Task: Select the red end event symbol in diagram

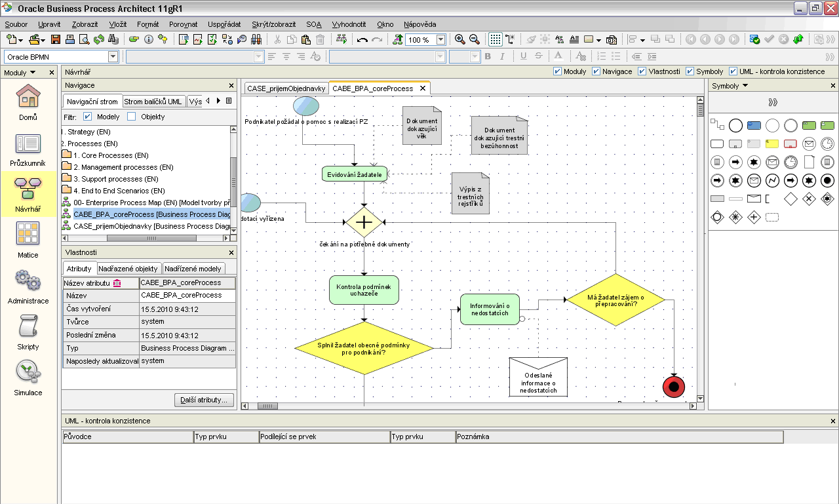Action: pos(673,386)
